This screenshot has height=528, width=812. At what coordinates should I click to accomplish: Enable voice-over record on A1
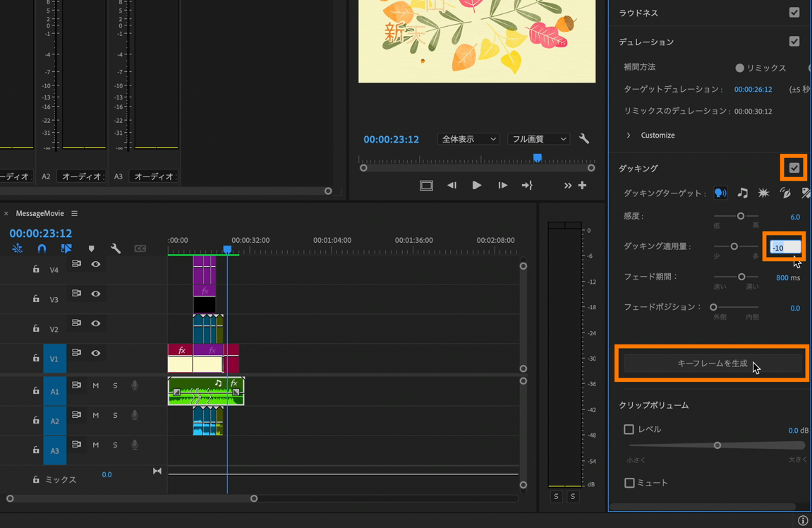(135, 385)
